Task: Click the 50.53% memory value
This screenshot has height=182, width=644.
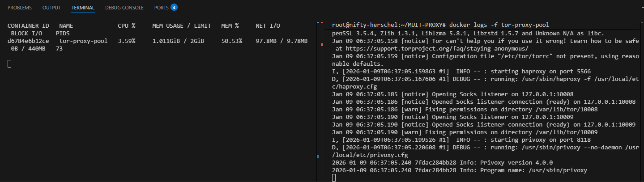Action: coord(231,41)
